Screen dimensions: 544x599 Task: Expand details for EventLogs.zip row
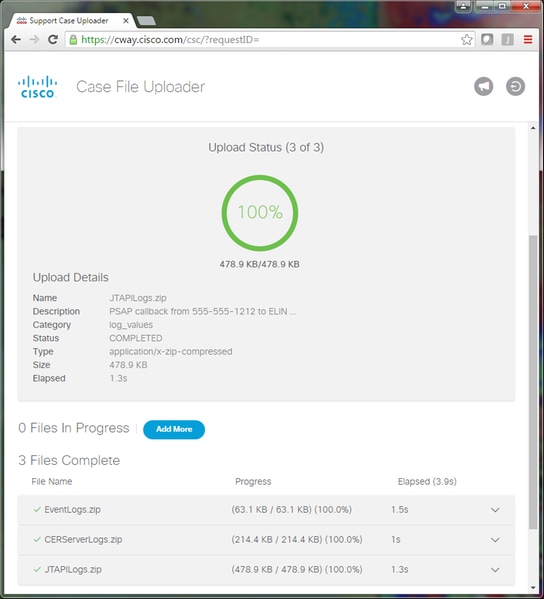(x=495, y=510)
